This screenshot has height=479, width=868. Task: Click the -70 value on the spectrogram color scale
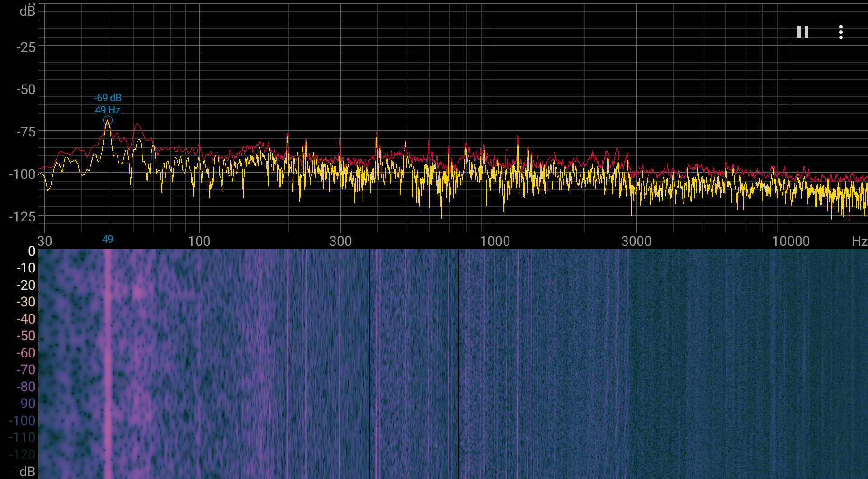coord(26,370)
